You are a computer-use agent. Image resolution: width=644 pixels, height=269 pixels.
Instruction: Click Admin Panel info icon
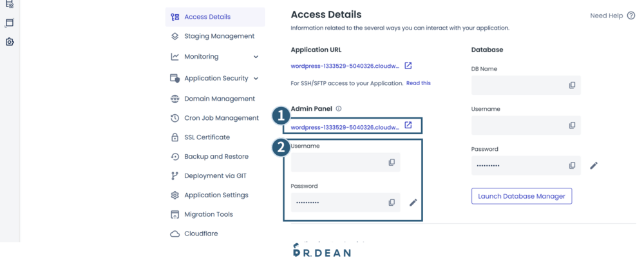339,109
